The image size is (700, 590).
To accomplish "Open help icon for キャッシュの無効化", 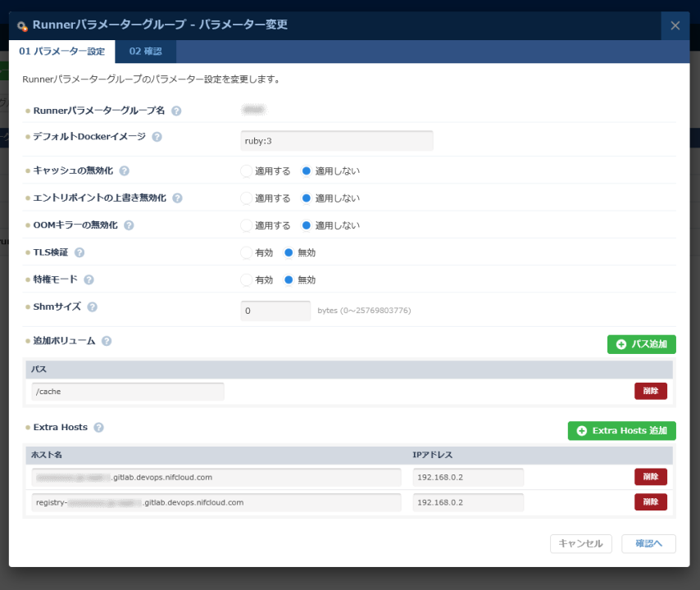I will coord(125,171).
